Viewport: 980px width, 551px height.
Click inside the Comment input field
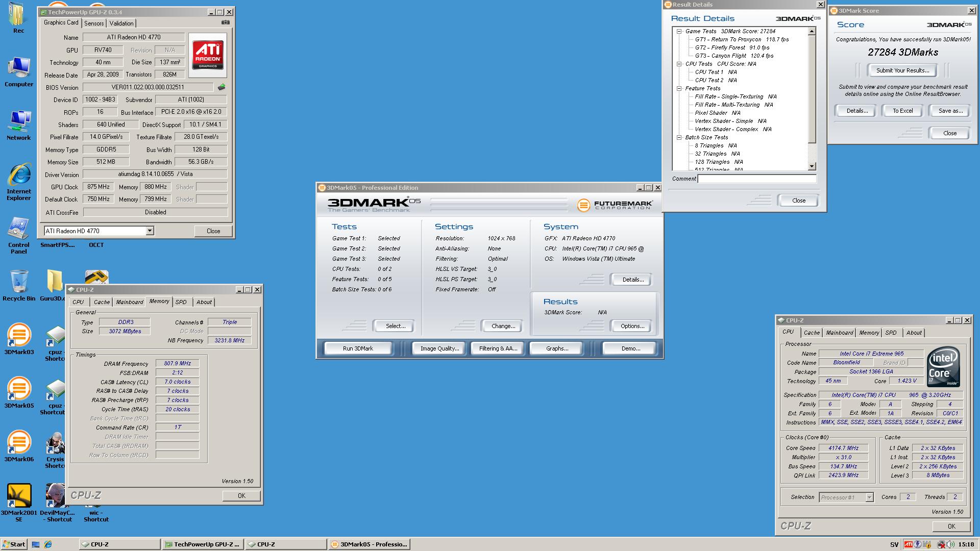(757, 179)
